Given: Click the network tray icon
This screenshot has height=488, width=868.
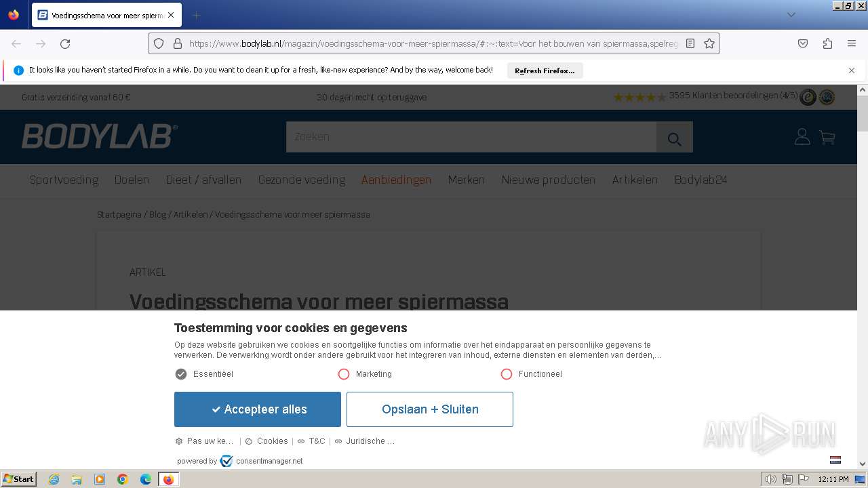Looking at the screenshot, I should (787, 479).
